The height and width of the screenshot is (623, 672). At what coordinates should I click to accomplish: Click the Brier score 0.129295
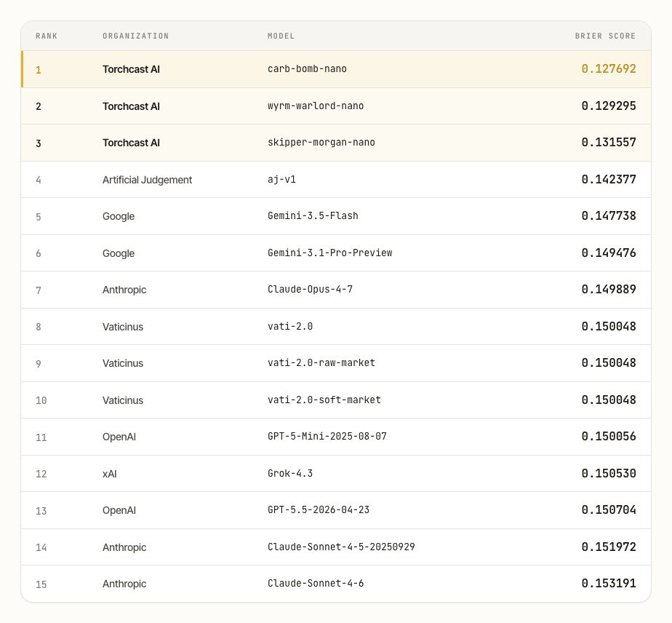(609, 106)
